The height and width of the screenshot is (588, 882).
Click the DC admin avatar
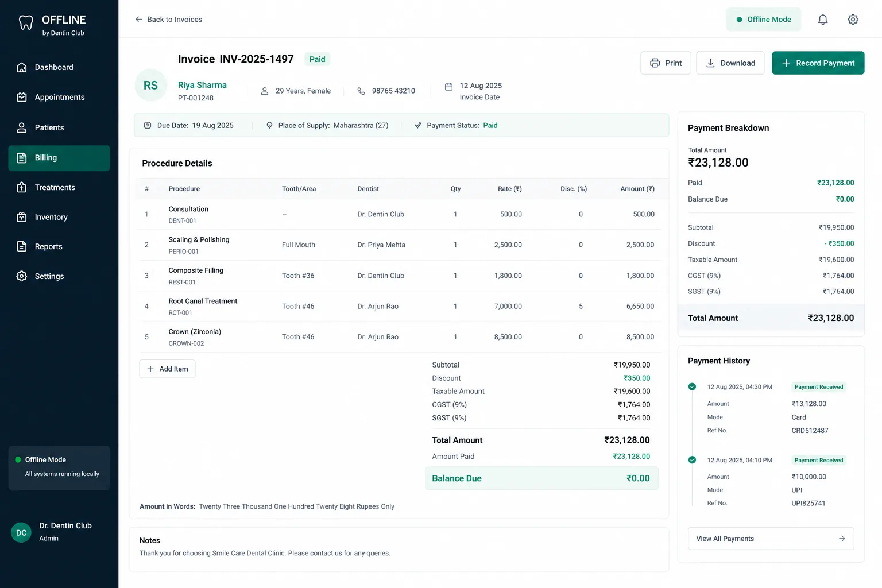21,533
